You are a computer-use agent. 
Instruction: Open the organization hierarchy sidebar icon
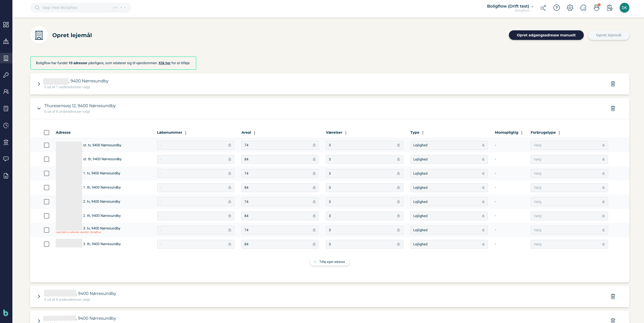(x=6, y=41)
